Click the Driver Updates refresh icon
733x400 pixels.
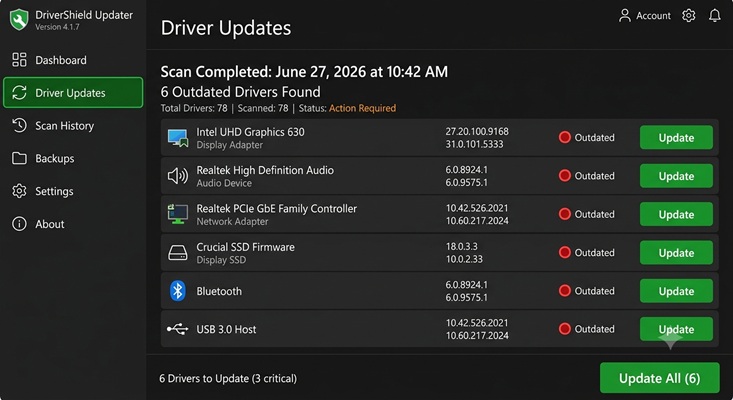click(x=19, y=93)
